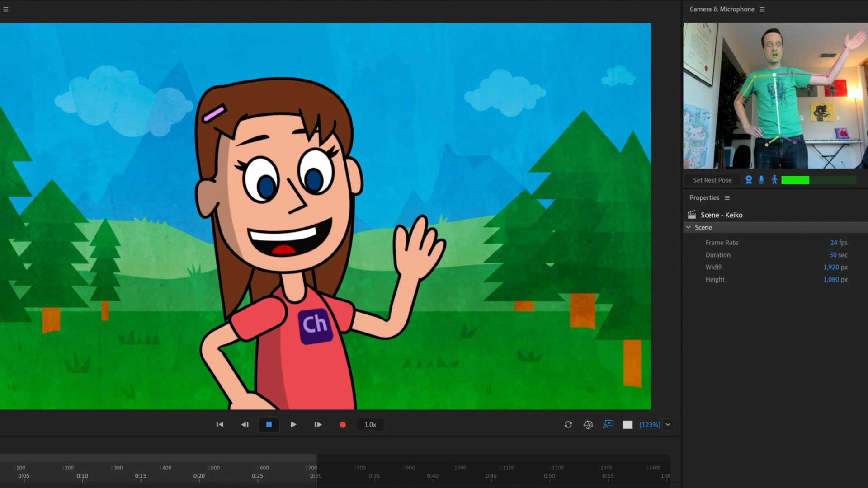Click the polyhedron mesh icon
Viewport: 868px width, 488px height.
tap(588, 425)
